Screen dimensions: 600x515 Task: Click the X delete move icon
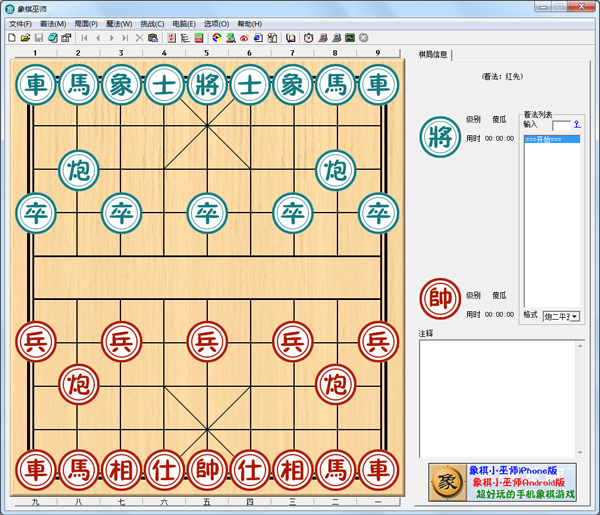(x=139, y=38)
